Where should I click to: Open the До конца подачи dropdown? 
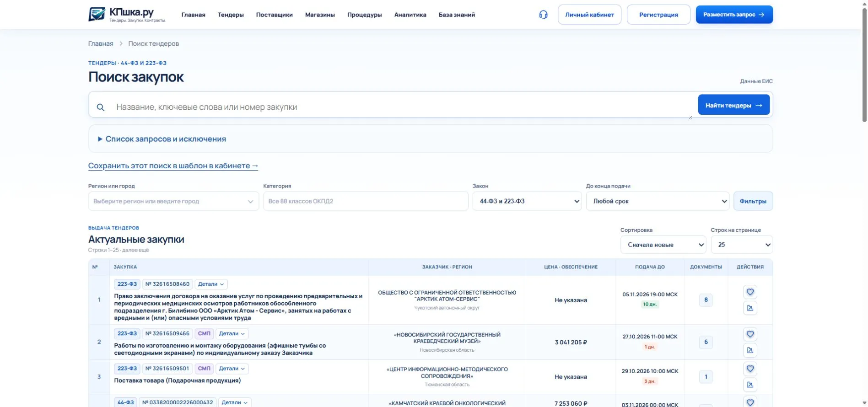pyautogui.click(x=658, y=201)
